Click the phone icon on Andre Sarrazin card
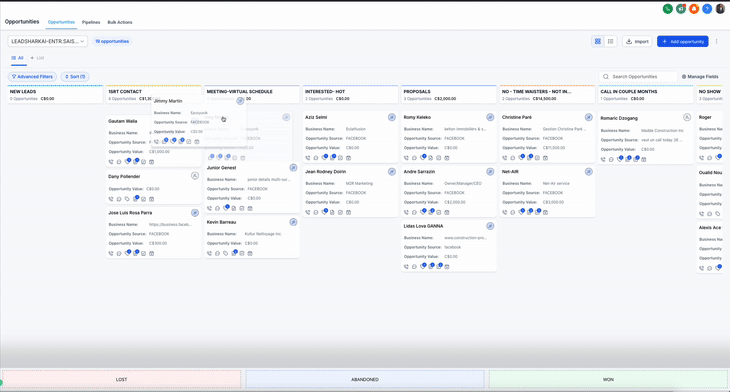The image size is (730, 392). (x=406, y=212)
